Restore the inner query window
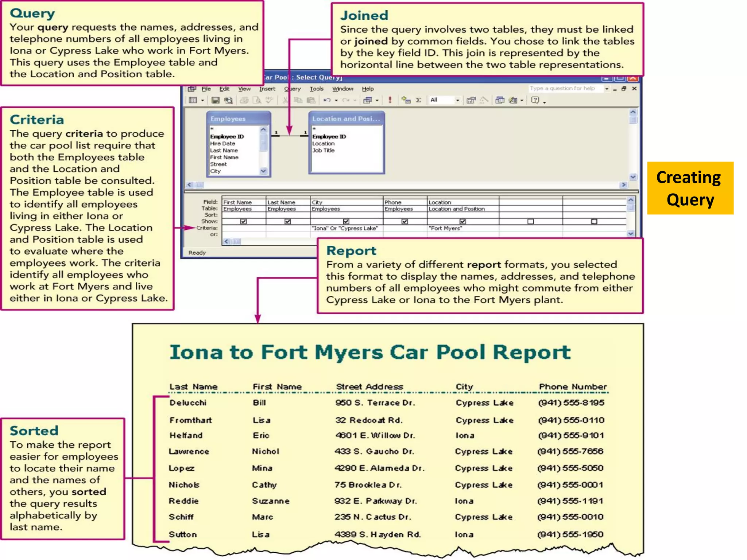The image size is (747, 560). pos(624,89)
